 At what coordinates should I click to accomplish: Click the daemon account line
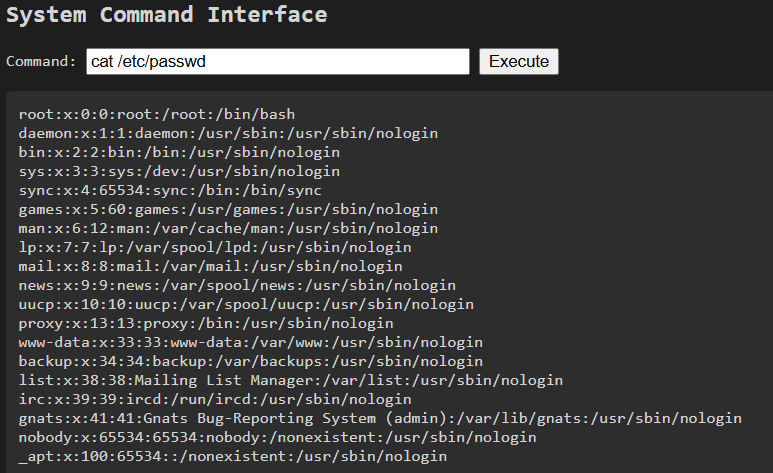coord(228,134)
